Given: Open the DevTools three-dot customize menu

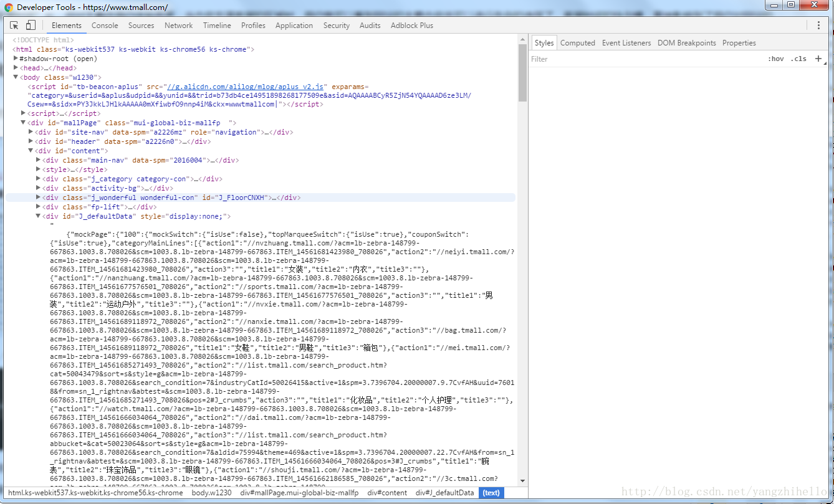Looking at the screenshot, I should point(818,25).
